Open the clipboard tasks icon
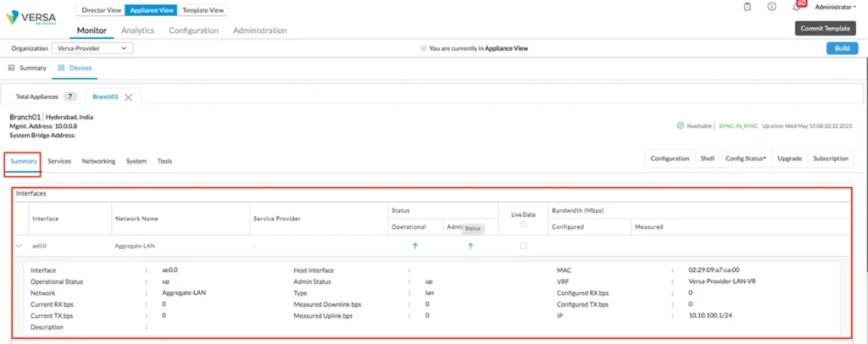The image size is (868, 344). pos(747,7)
